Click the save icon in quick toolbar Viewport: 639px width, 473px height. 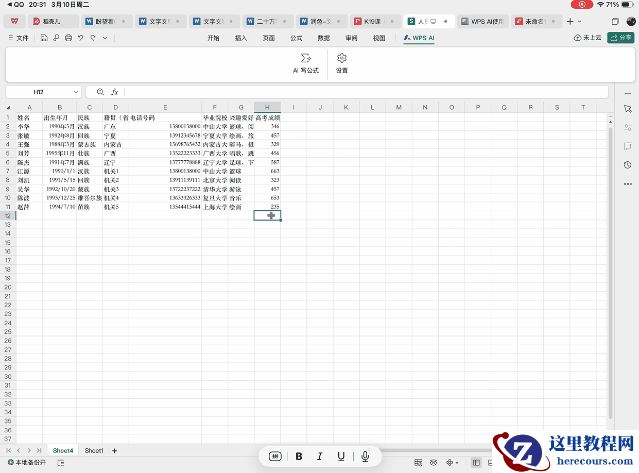[x=44, y=38]
